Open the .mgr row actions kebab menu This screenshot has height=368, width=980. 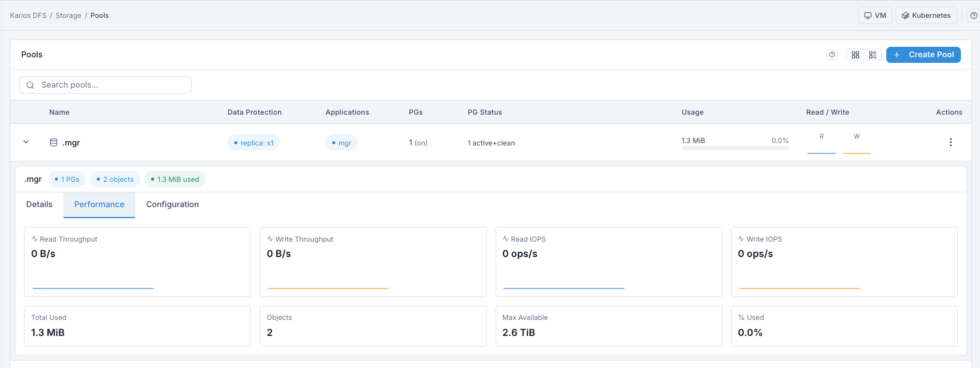click(950, 142)
